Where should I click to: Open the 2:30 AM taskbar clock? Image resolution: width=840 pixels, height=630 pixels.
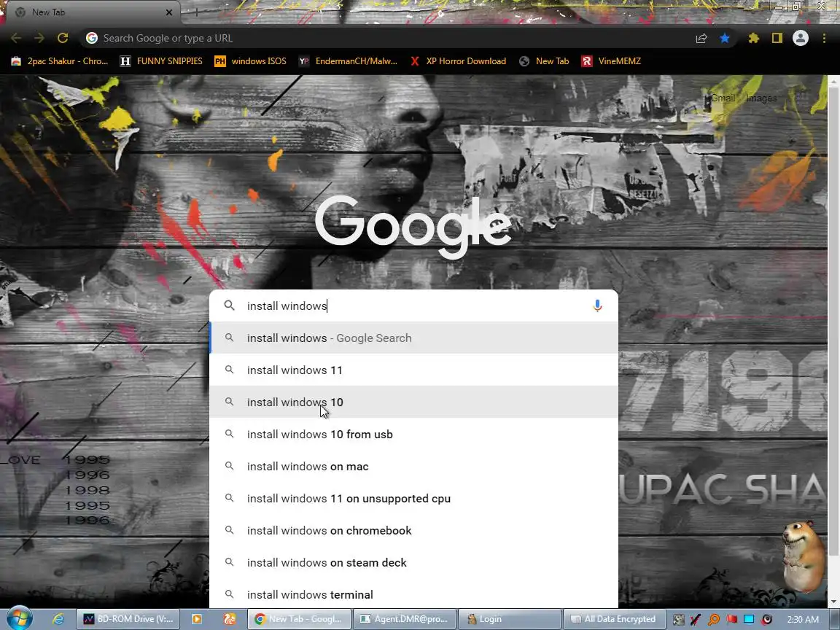803,620
